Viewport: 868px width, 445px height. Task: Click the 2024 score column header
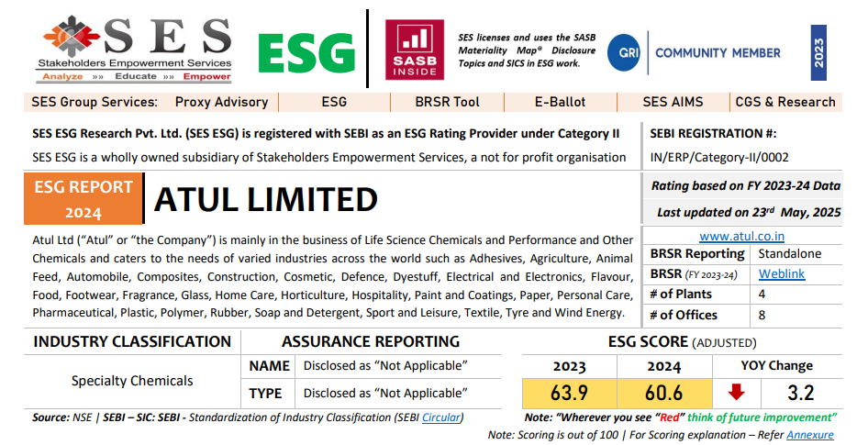(664, 366)
